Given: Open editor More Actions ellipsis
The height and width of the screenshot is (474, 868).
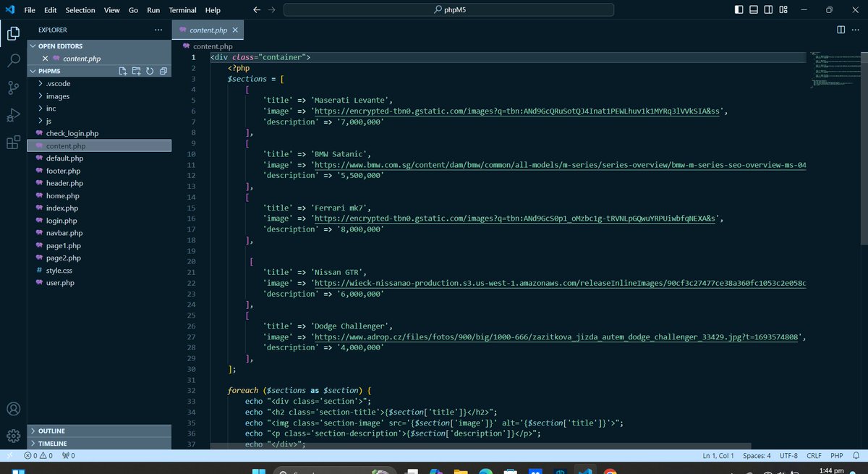Looking at the screenshot, I should pyautogui.click(x=856, y=30).
